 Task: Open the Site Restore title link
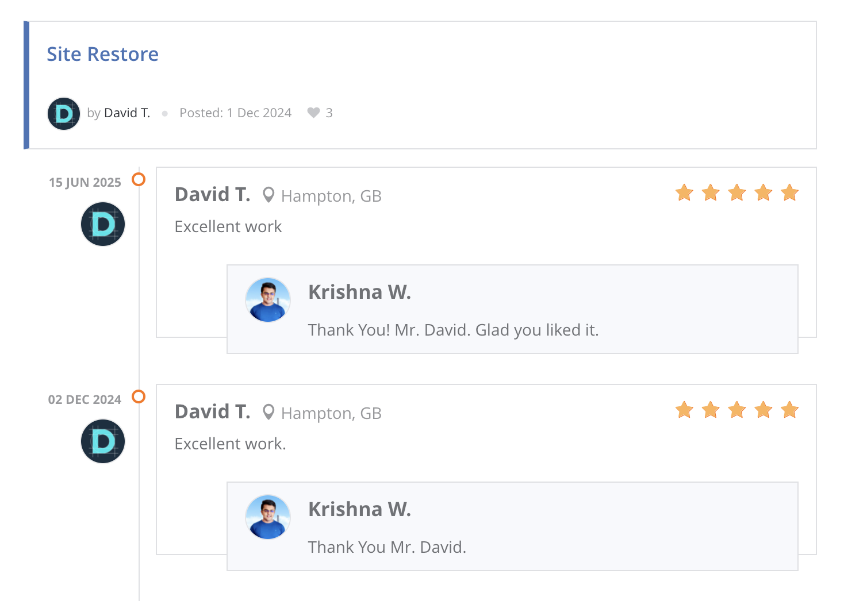[102, 54]
